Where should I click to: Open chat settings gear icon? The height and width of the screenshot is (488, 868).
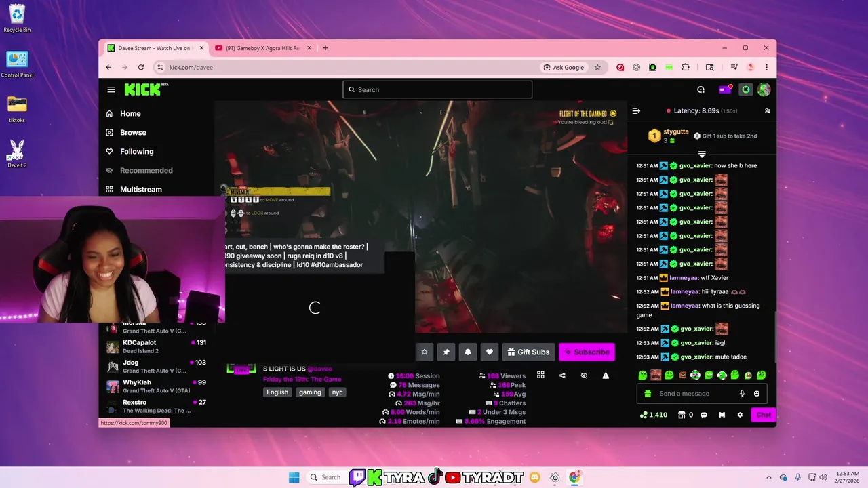click(x=740, y=415)
